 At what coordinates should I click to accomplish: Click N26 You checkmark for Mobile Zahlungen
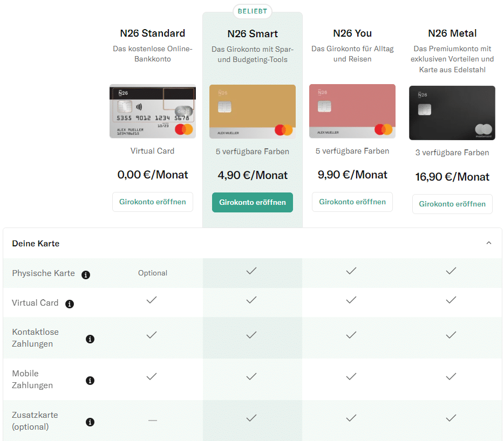tap(351, 376)
